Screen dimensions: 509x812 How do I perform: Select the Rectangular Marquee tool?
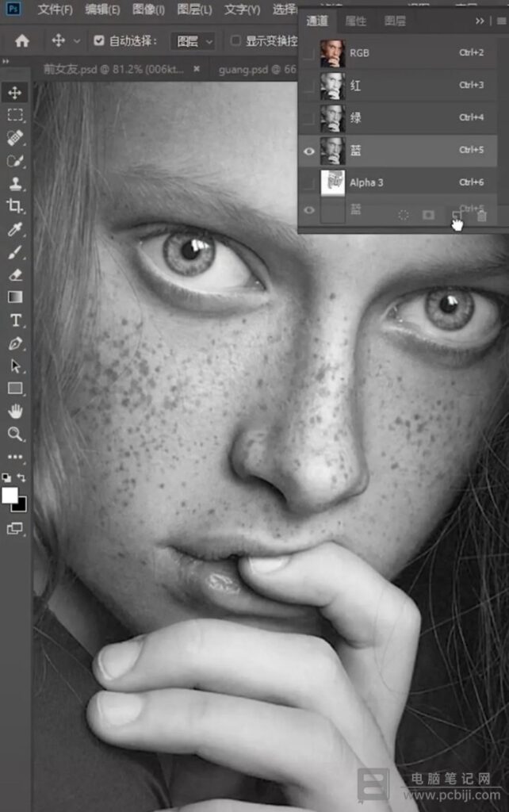coord(15,115)
